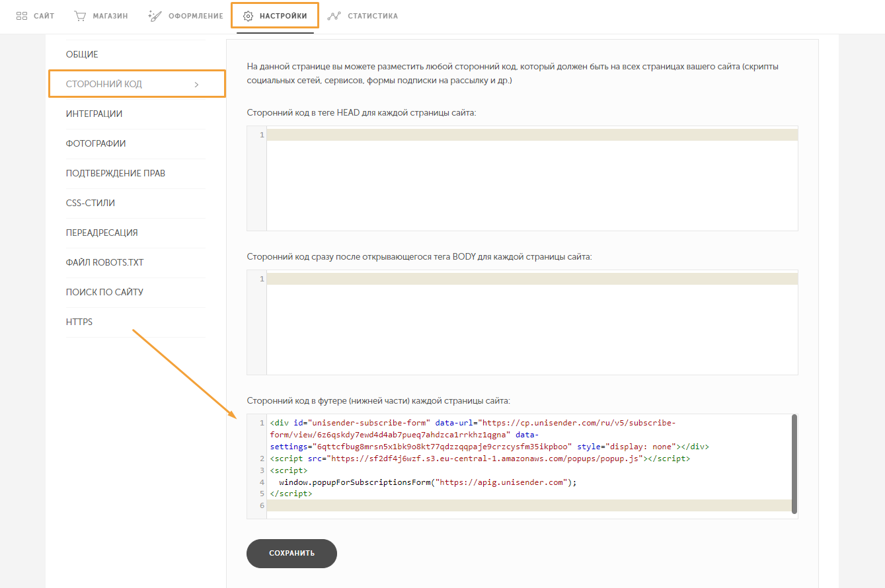The image size is (885, 588).
Task: Open Переадресация settings
Action: (x=102, y=233)
